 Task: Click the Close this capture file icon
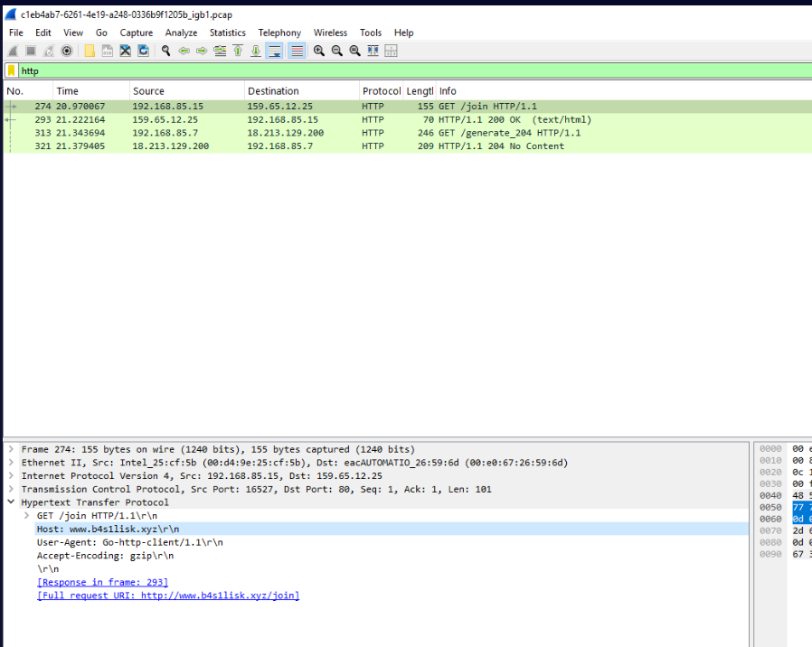125,51
